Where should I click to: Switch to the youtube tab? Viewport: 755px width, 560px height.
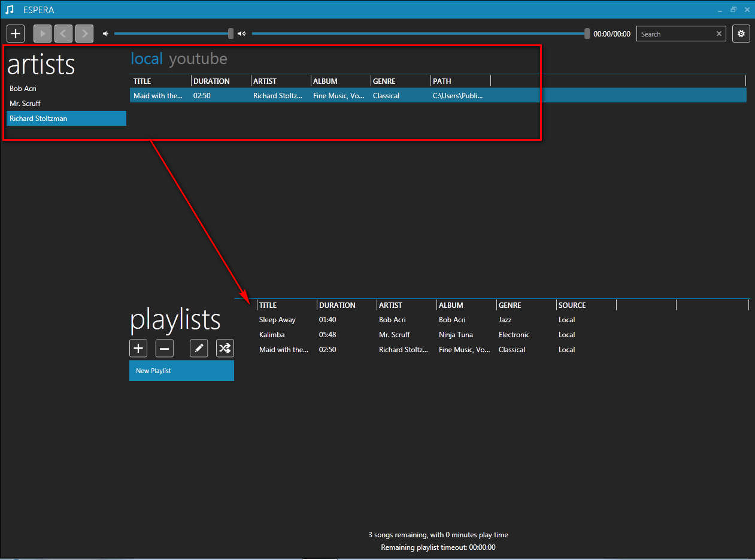point(198,59)
